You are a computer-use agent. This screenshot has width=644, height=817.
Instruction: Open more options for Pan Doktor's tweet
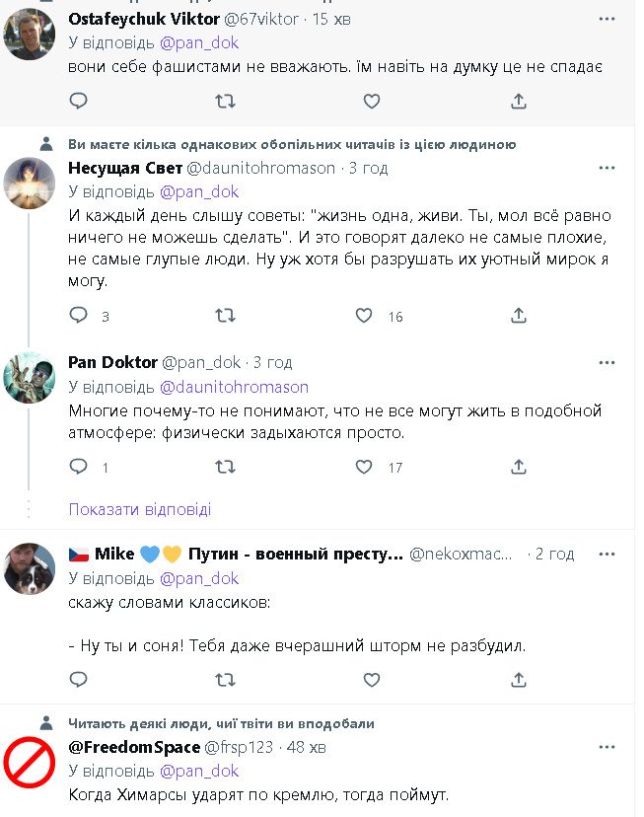[606, 362]
